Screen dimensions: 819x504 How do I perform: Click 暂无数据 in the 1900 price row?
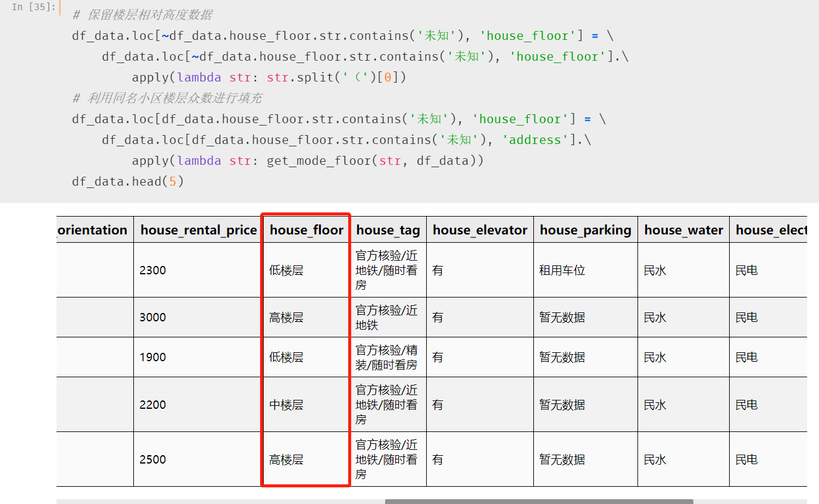562,357
